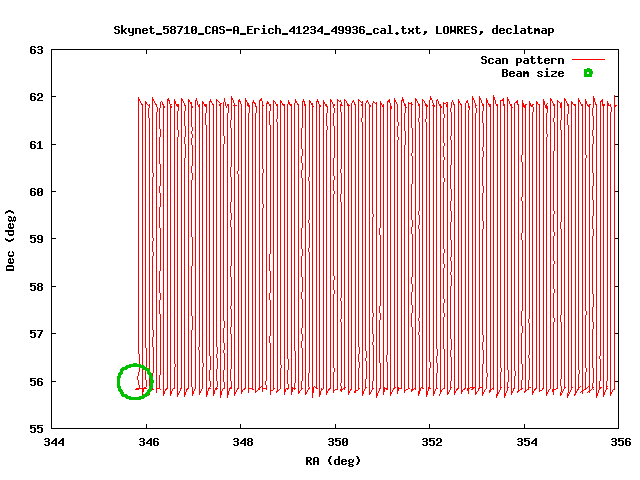The image size is (640, 480).
Task: Click the y-axis tick label 60
Action: (36, 192)
